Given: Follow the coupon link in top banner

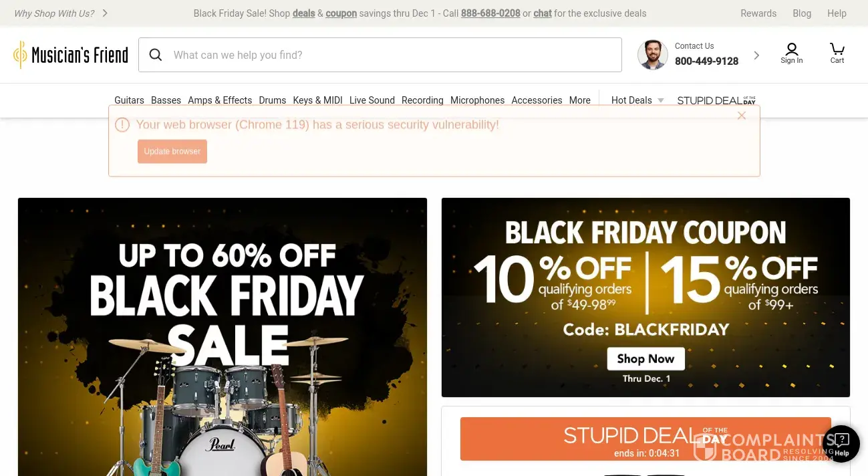Looking at the screenshot, I should coord(341,13).
